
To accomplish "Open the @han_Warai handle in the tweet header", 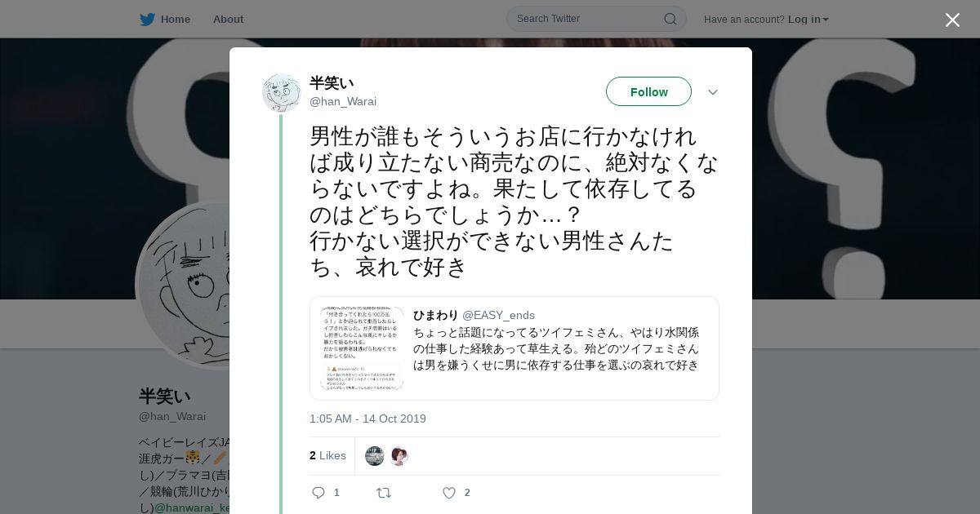I will click(343, 101).
